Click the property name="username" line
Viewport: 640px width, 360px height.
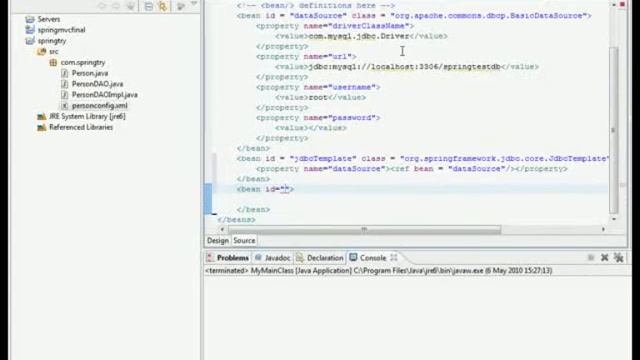pos(318,87)
